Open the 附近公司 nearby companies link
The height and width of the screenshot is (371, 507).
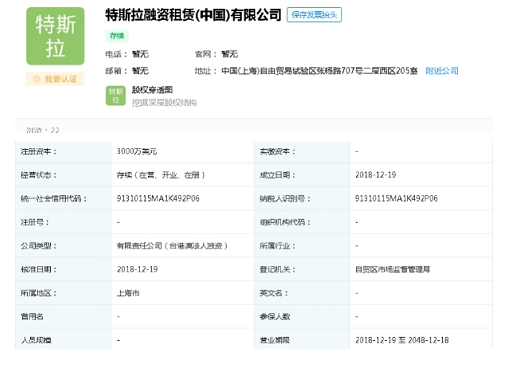click(442, 71)
